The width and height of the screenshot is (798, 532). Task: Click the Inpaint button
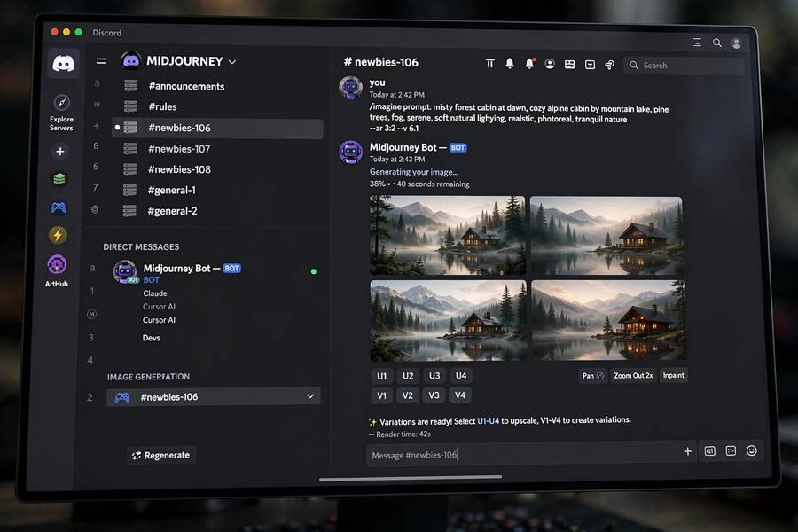tap(673, 375)
